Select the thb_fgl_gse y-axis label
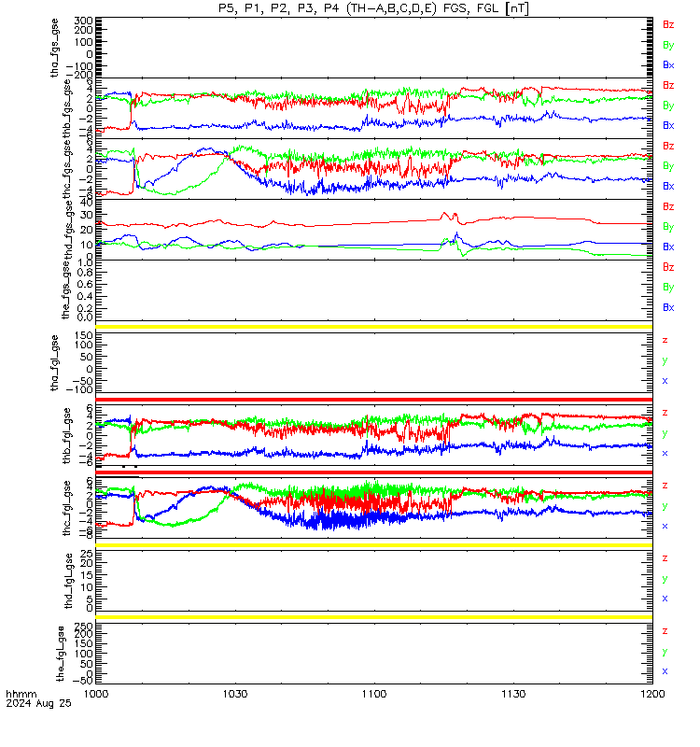This screenshot has width=700, height=747. tap(67, 435)
